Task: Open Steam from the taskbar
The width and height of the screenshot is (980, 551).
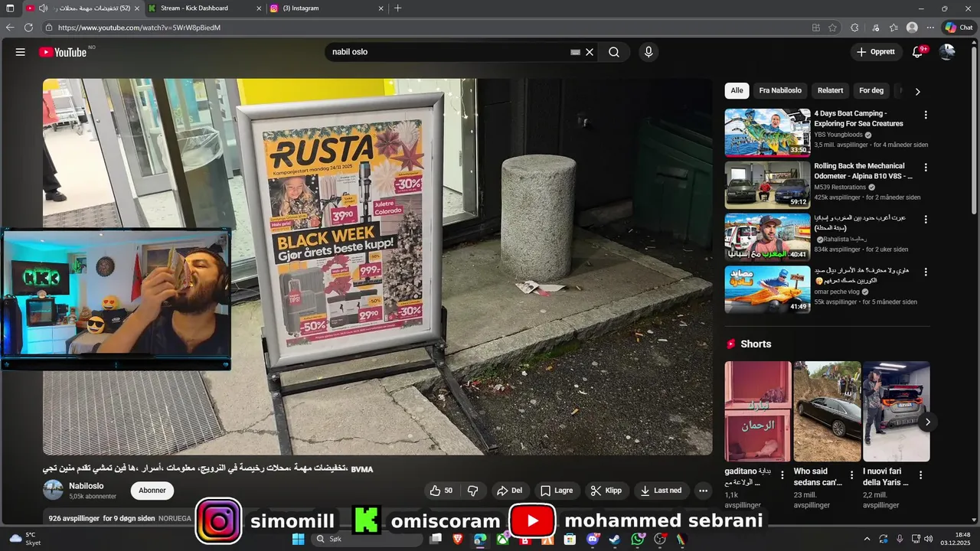Action: tap(615, 540)
